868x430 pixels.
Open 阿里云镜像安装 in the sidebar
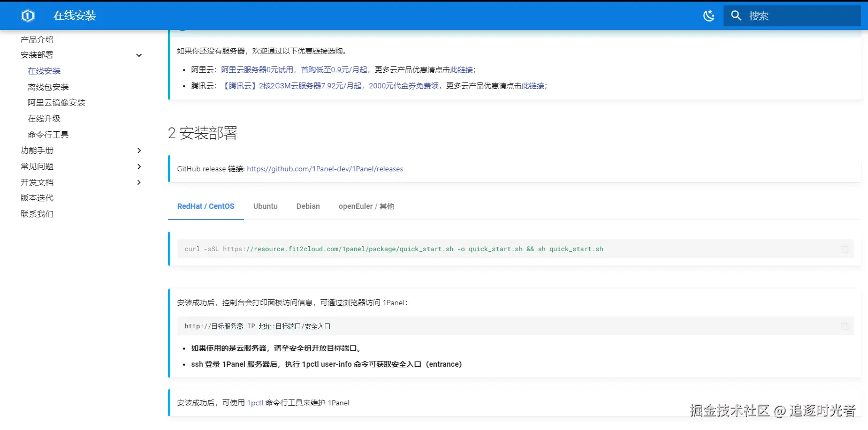[57, 102]
